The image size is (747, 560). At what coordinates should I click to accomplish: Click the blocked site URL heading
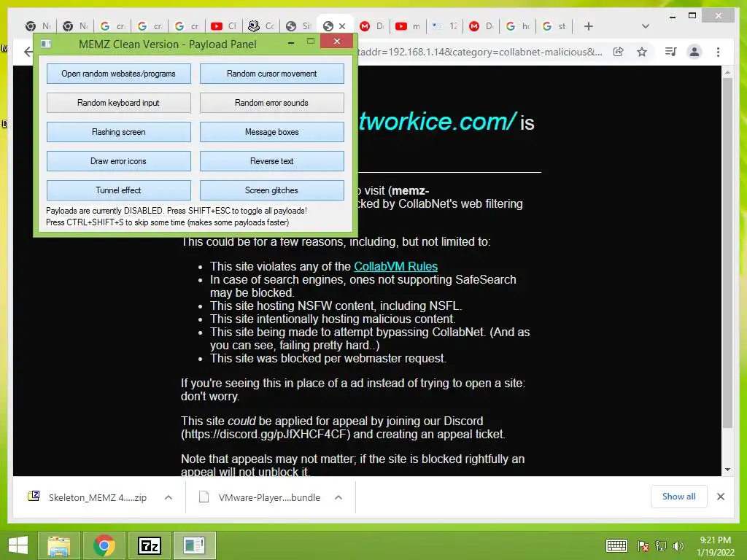click(x=438, y=121)
